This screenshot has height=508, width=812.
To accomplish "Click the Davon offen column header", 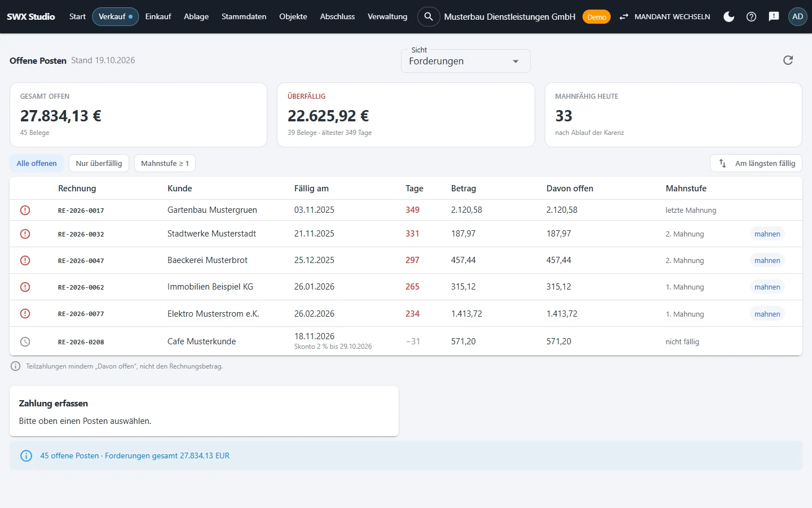I will point(570,189).
